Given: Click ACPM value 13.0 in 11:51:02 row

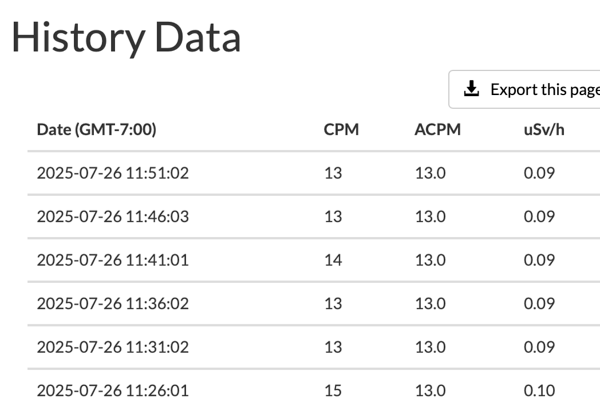Looking at the screenshot, I should tap(430, 173).
